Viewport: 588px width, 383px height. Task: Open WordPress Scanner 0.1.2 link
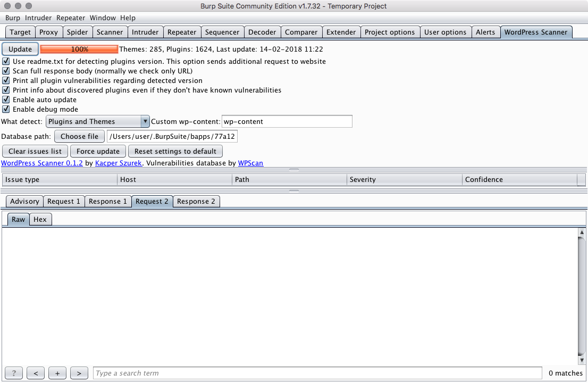pos(42,163)
